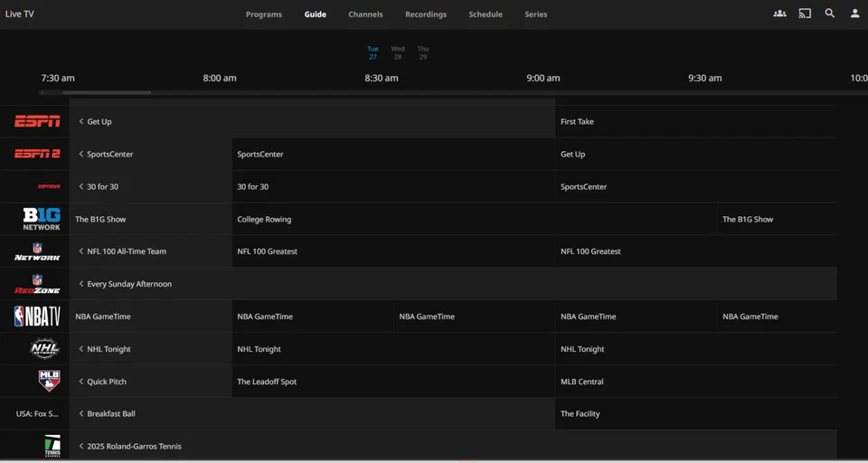Open 8:00 am NHL Tonight
The image size is (868, 463).
(393, 349)
